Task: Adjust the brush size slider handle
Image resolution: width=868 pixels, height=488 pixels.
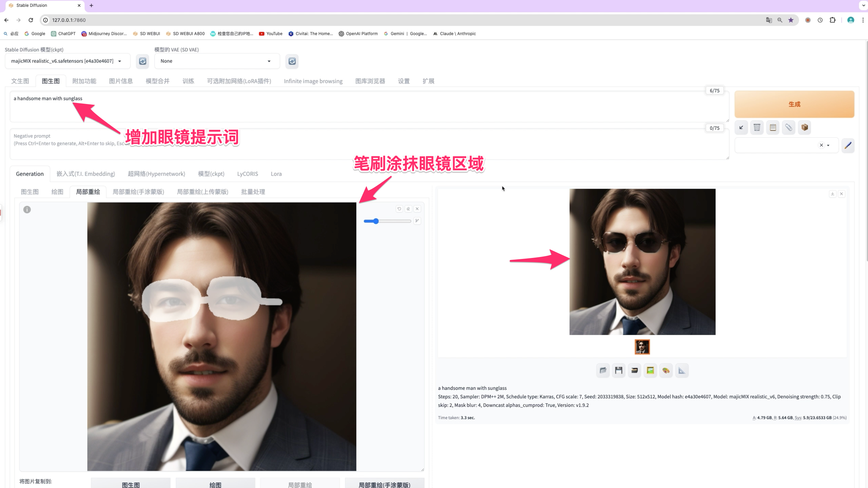Action: 376,221
